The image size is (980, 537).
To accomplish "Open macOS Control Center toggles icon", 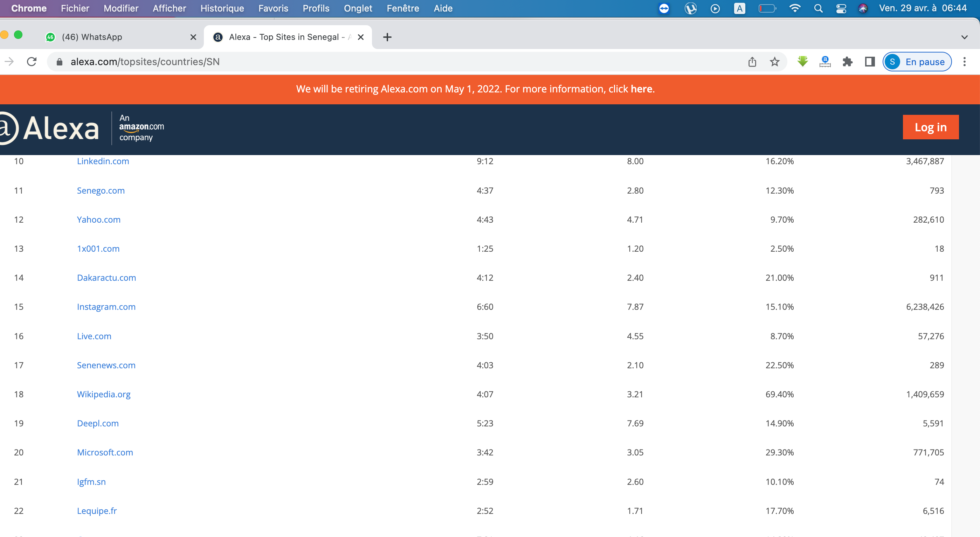I will click(x=841, y=8).
